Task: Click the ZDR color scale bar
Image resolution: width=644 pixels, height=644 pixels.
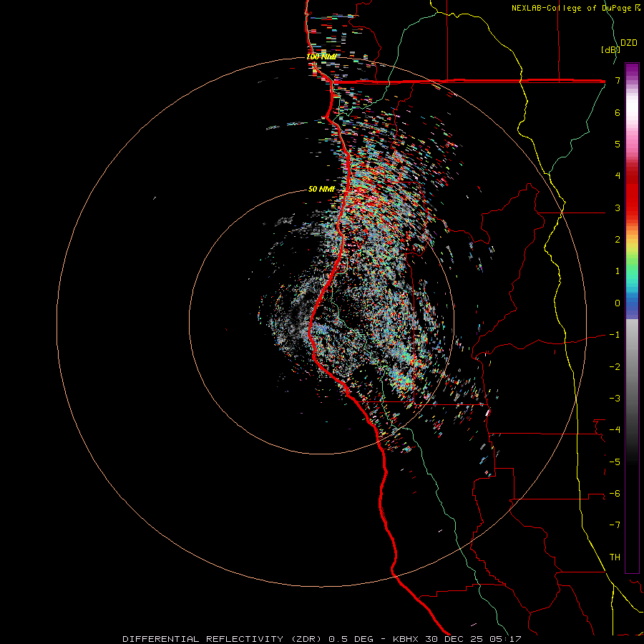Action: click(632, 318)
